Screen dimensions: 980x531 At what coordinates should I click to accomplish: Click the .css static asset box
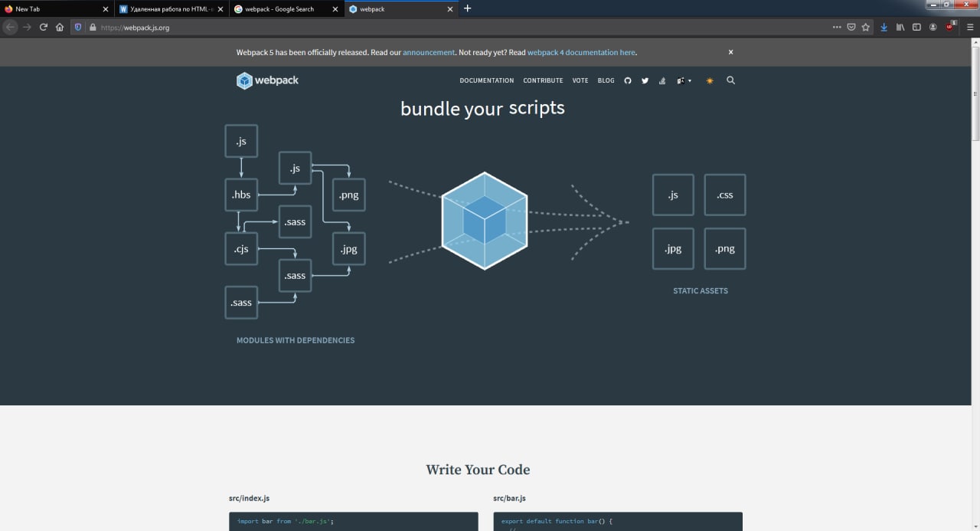coord(725,195)
